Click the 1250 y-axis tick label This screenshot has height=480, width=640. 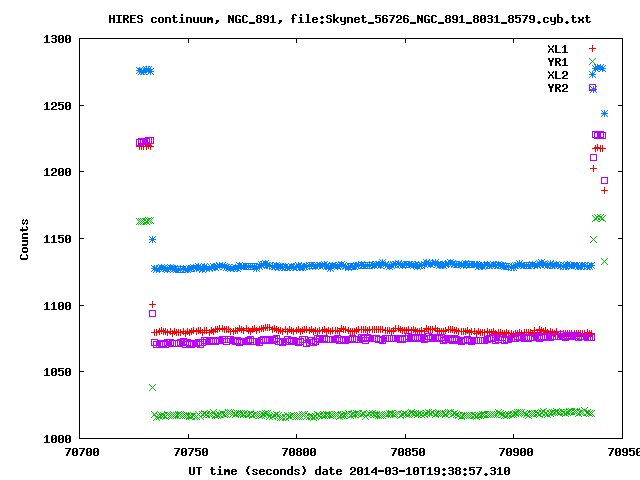(57, 106)
